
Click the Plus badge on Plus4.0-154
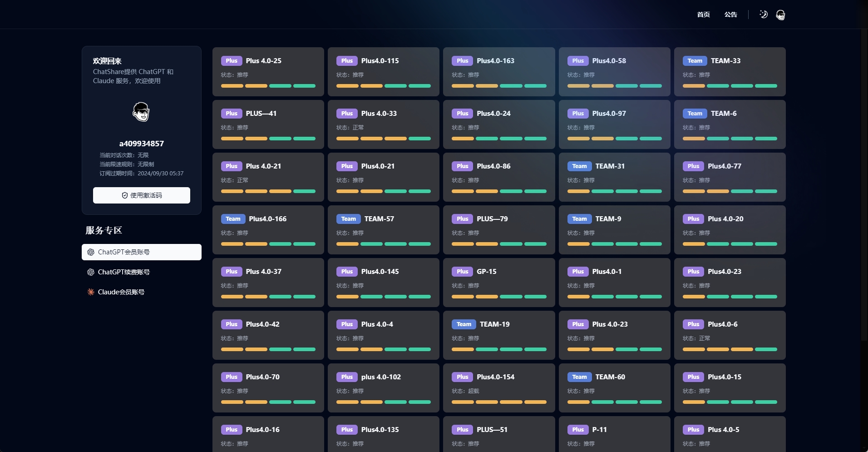462,377
